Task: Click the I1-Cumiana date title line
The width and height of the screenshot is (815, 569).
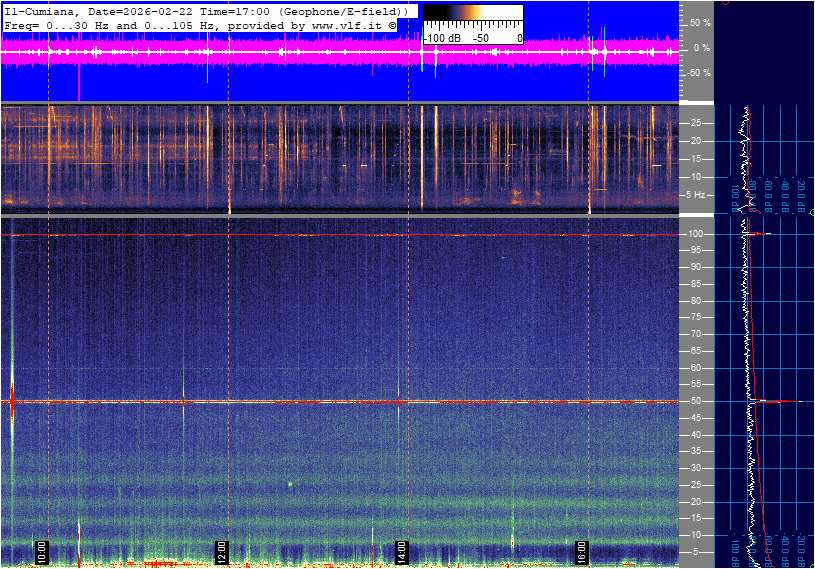Action: (206, 10)
